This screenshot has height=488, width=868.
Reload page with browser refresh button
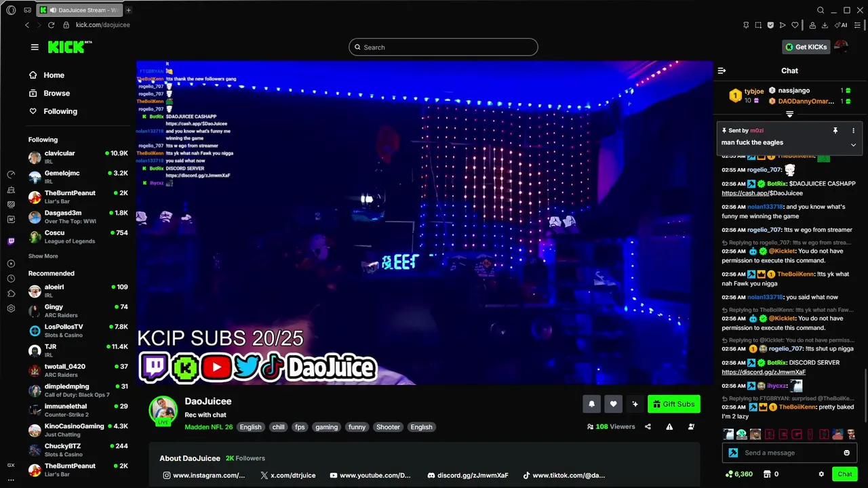coord(51,25)
